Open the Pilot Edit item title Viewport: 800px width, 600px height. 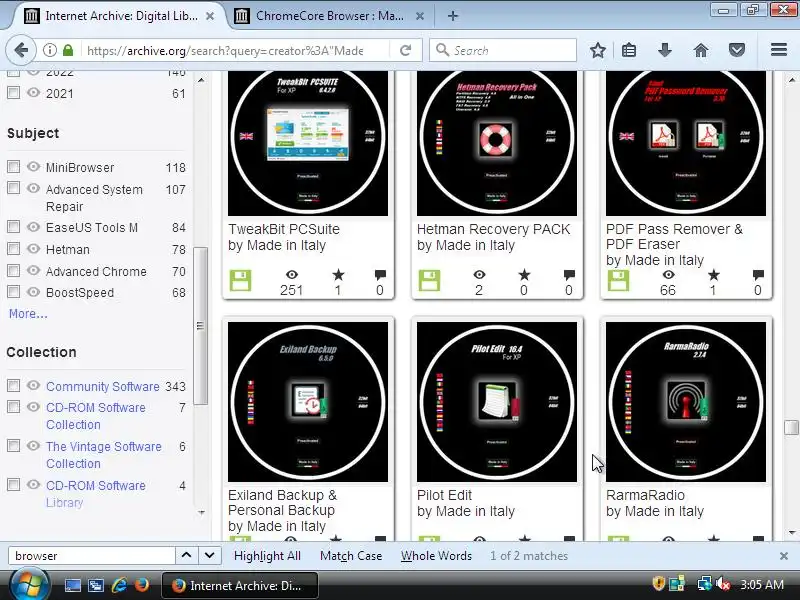tap(444, 495)
